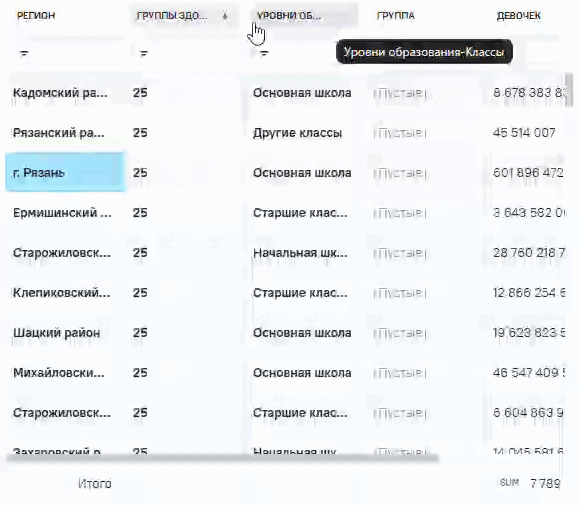Viewport: 581px width, 505px height.
Task: Click Клепиковский... region cell
Action: (x=62, y=293)
